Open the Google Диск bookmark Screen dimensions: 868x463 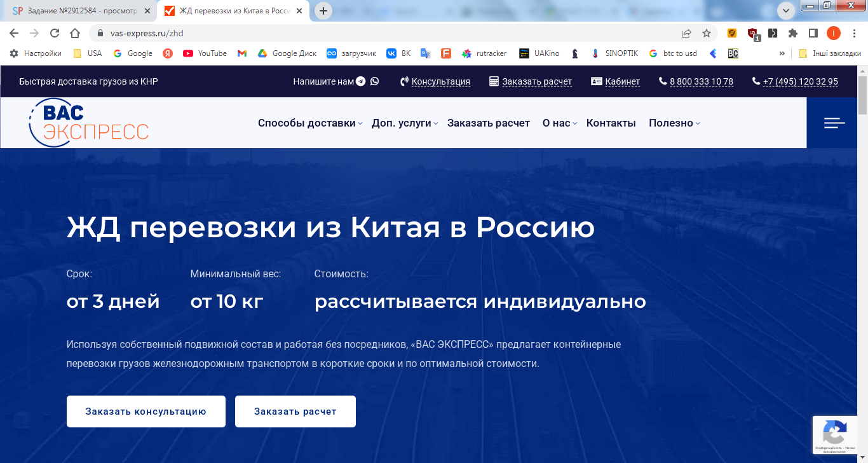coord(287,53)
